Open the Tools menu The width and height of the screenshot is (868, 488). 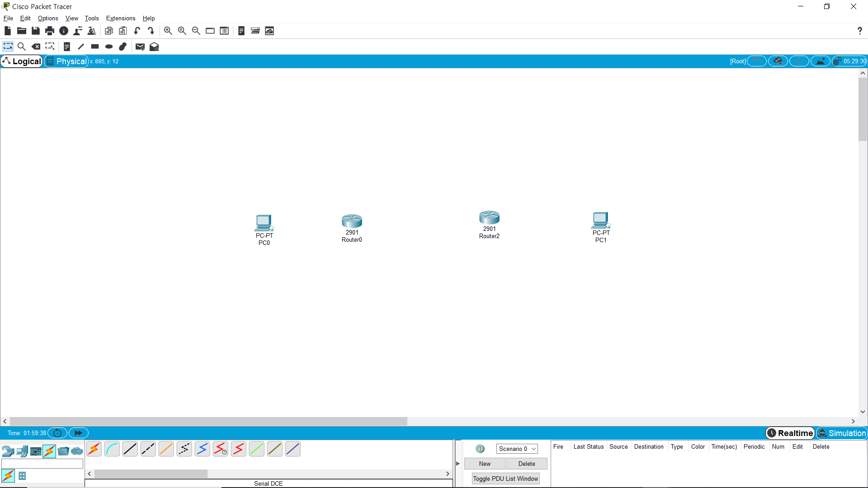(x=91, y=18)
